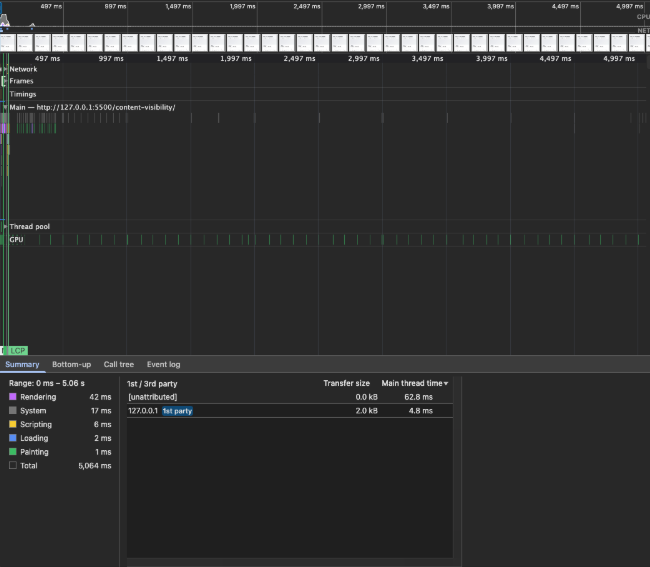
Task: Click the NET overview label
Action: click(643, 30)
